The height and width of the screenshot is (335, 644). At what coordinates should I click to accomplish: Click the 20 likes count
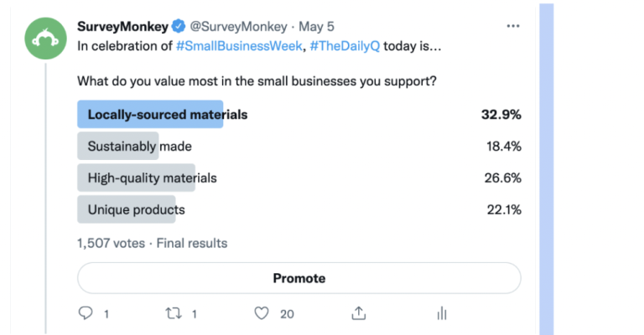tap(287, 314)
